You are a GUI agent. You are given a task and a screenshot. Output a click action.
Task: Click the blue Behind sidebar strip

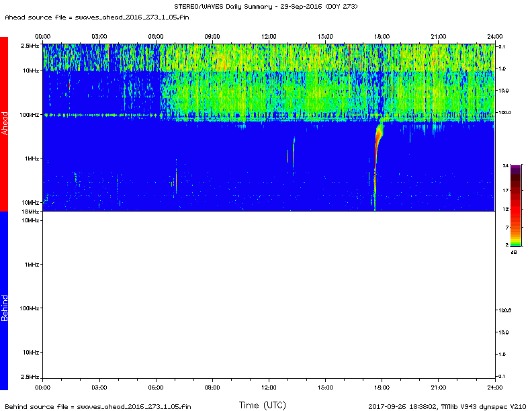[4, 300]
